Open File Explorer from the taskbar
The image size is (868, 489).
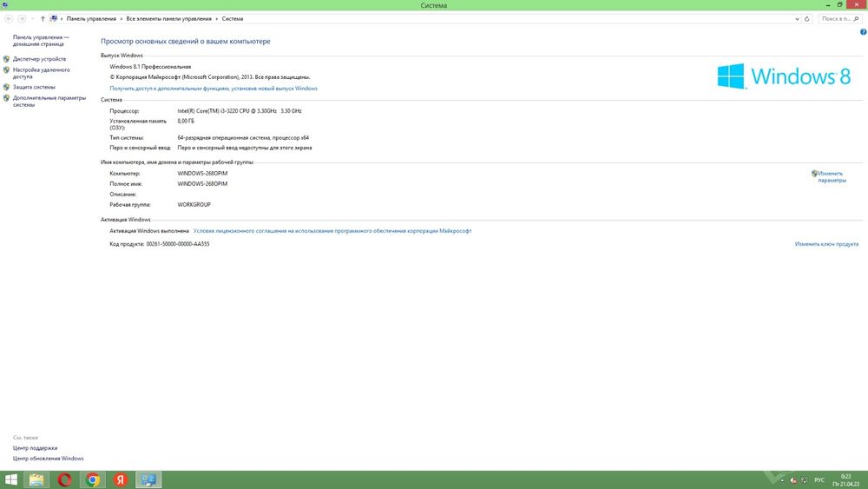click(36, 479)
